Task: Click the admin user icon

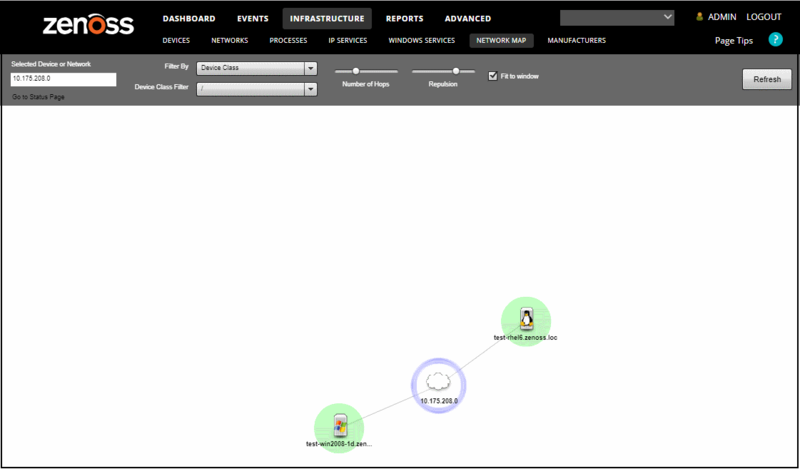Action: tap(699, 17)
